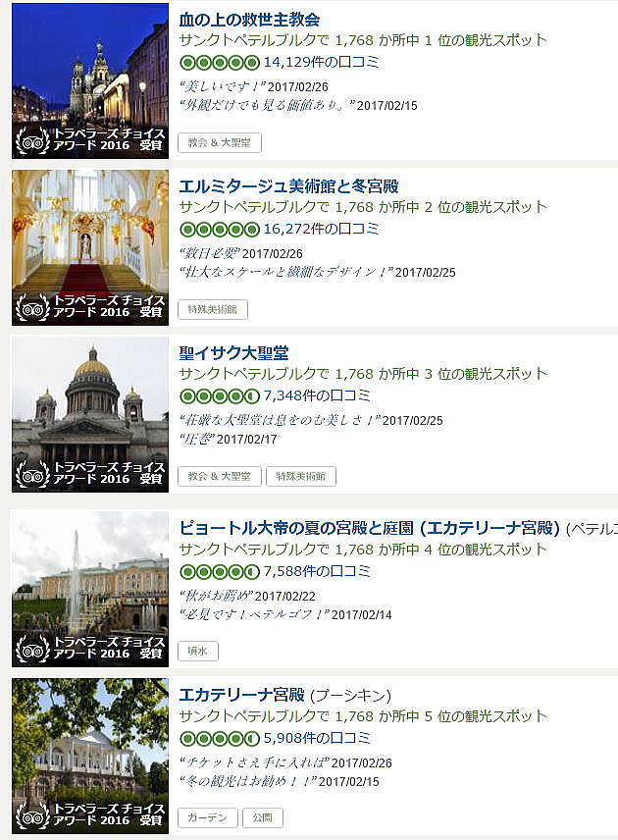Open the 聖イサク大聖堂 title link
Viewport: 618px width, 840px height.
coord(233,353)
